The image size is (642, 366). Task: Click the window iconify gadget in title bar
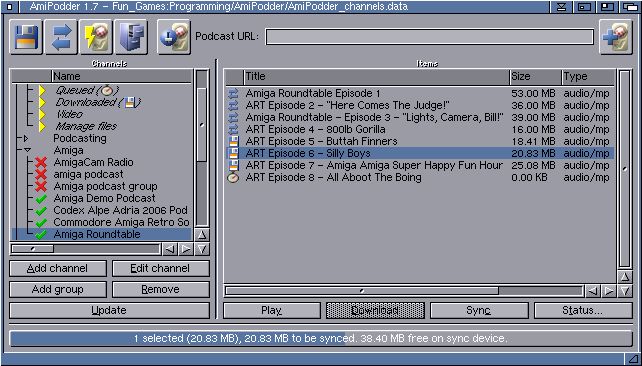coord(562,6)
